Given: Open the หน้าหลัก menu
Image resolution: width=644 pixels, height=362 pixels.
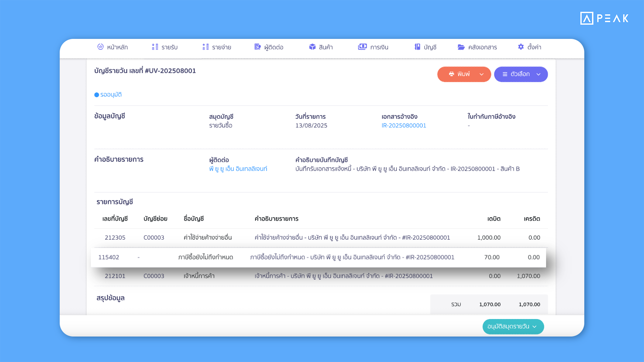Looking at the screenshot, I should [113, 47].
